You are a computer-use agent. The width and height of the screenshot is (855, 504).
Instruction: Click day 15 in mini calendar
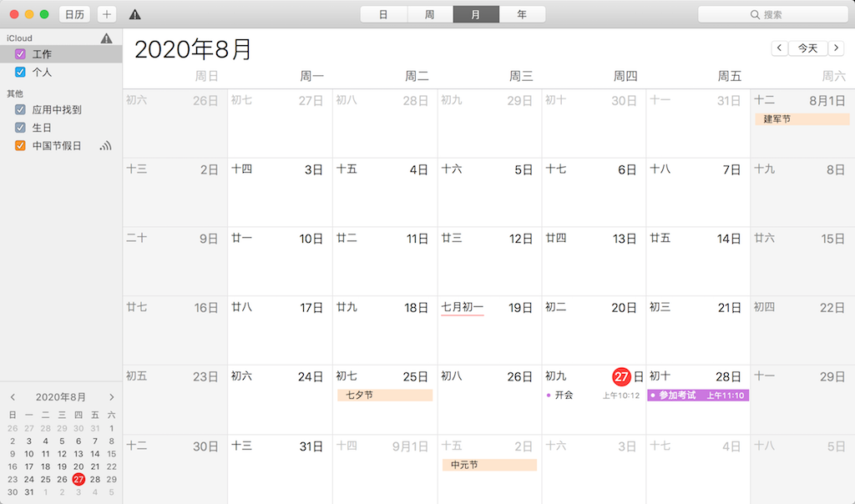tap(111, 454)
